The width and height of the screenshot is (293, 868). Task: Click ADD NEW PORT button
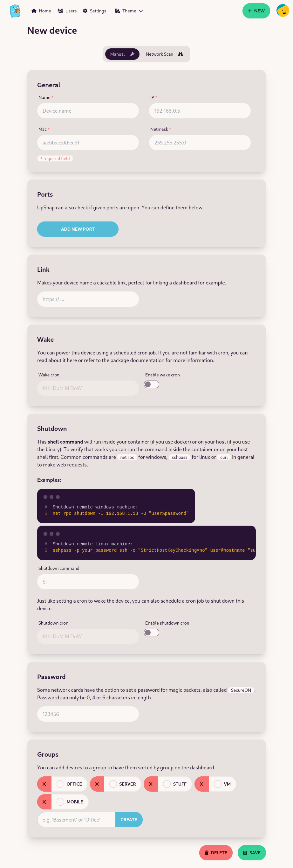pyautogui.click(x=78, y=229)
